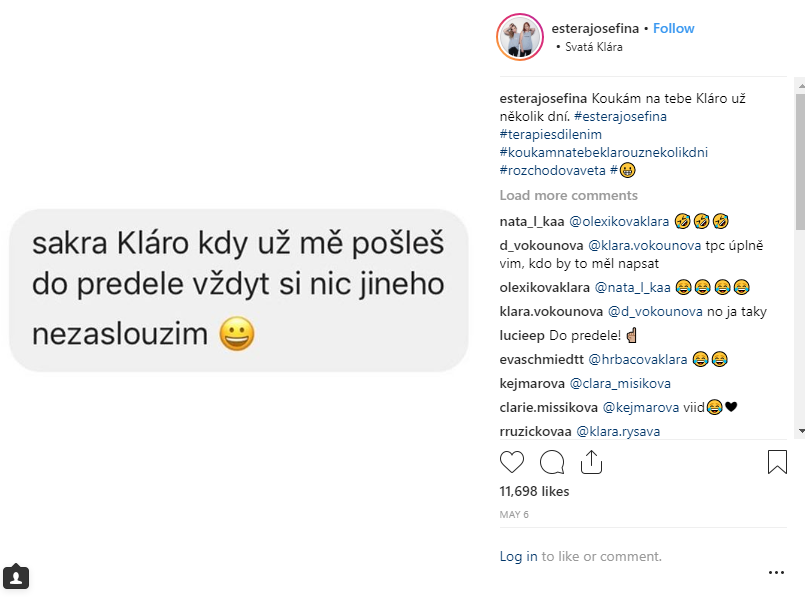Open the Svatá Klára location
805x599 pixels.
point(593,47)
